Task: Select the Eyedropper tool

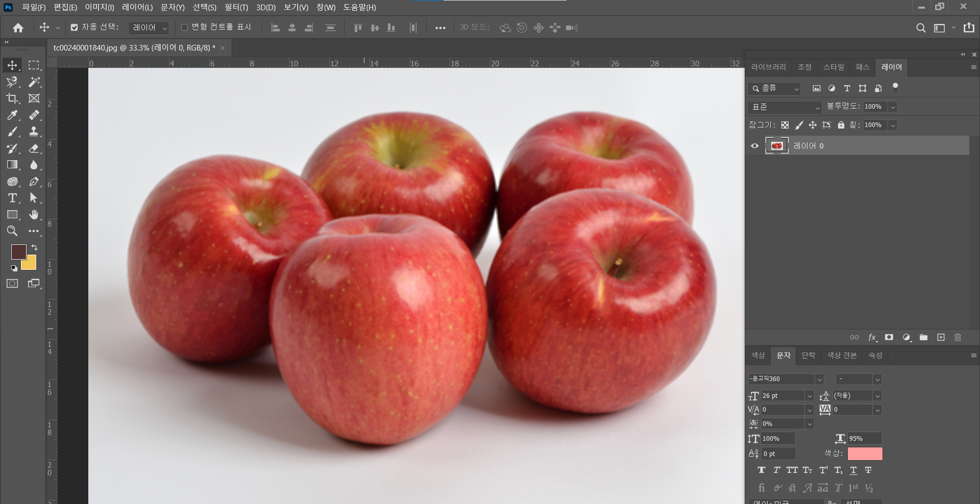Action: [12, 115]
